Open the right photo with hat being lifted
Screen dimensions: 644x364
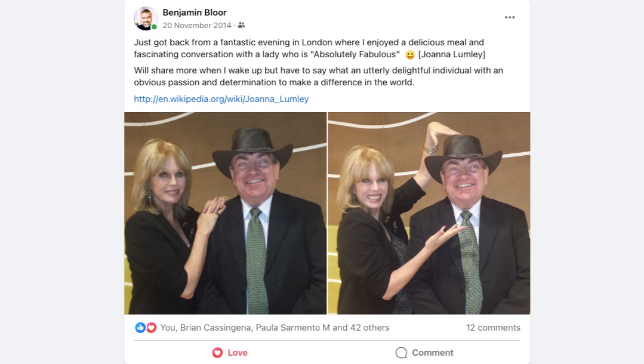pyautogui.click(x=429, y=213)
